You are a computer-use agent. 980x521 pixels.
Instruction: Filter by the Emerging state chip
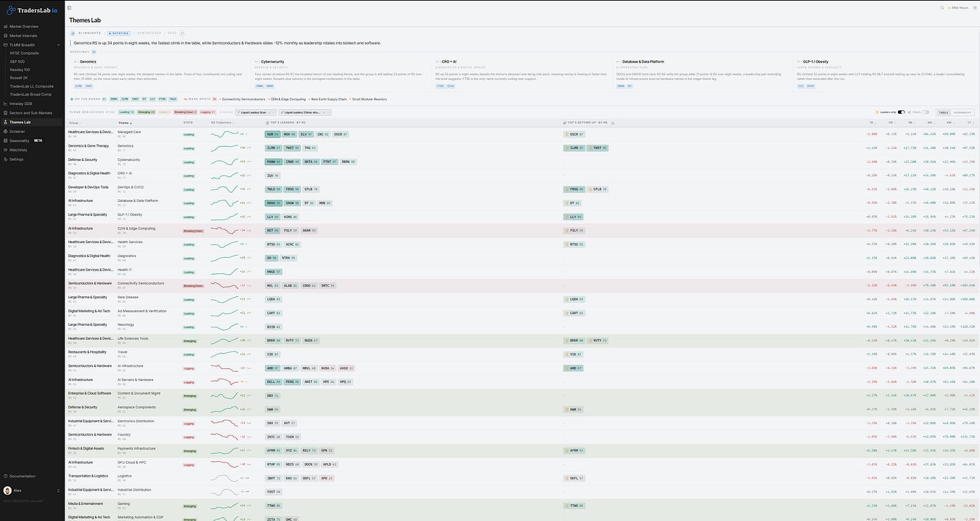146,112
